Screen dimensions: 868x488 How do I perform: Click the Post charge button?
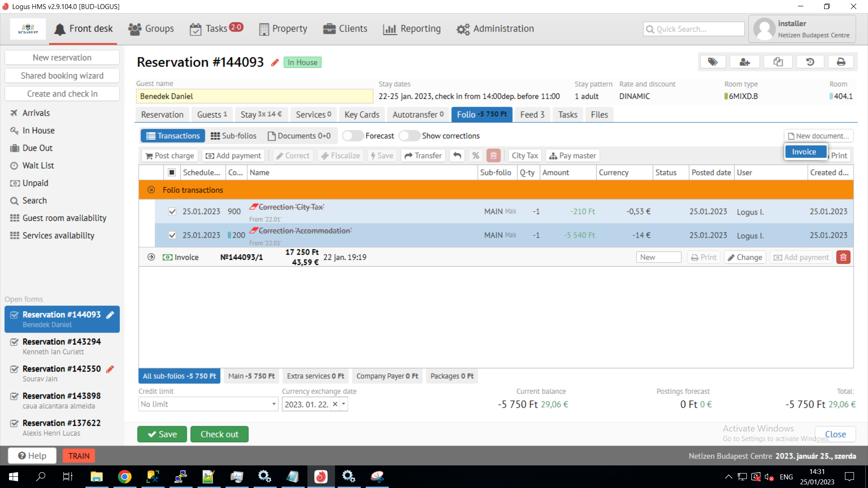[x=170, y=155]
